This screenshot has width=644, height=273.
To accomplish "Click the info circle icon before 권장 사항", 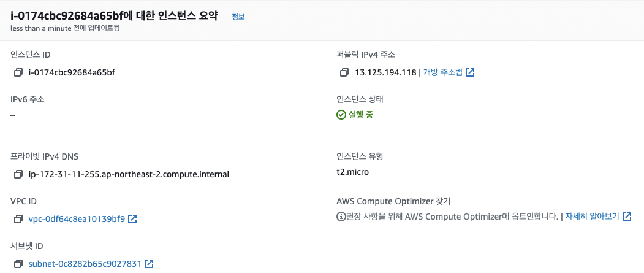I will 341,217.
